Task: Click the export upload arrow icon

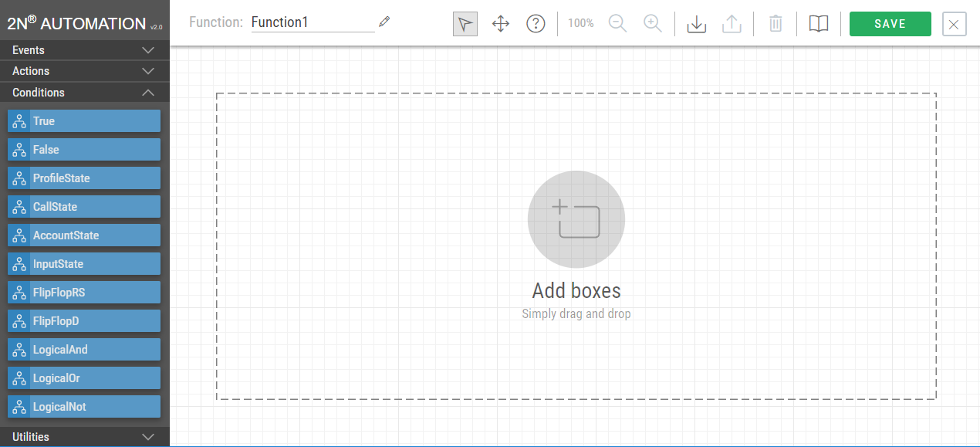Action: click(x=732, y=24)
